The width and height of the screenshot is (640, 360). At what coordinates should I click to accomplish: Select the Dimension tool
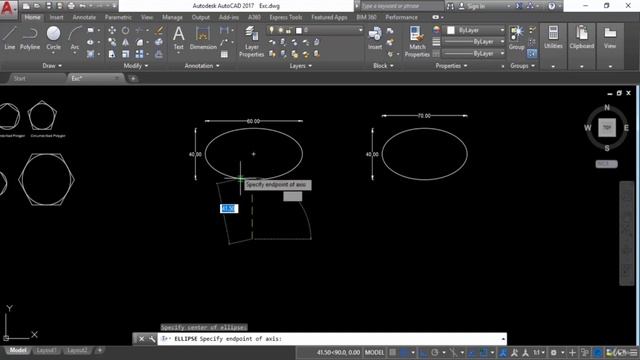(x=203, y=38)
